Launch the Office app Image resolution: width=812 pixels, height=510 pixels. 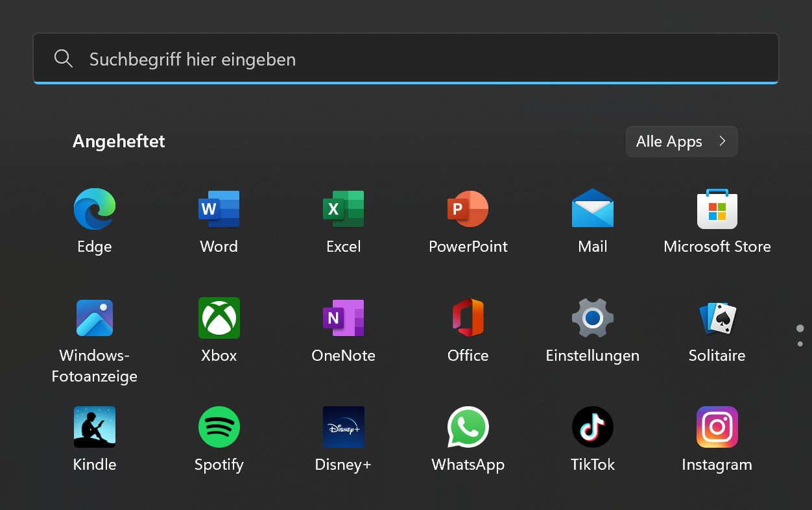pos(468,318)
